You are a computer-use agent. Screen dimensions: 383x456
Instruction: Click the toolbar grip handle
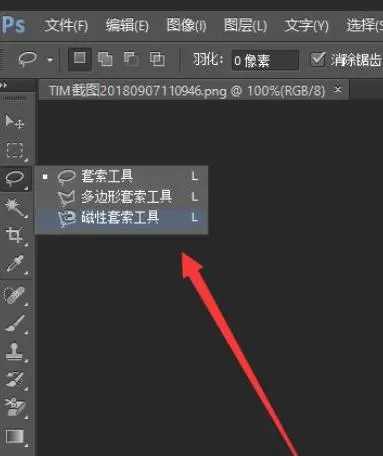[15, 98]
